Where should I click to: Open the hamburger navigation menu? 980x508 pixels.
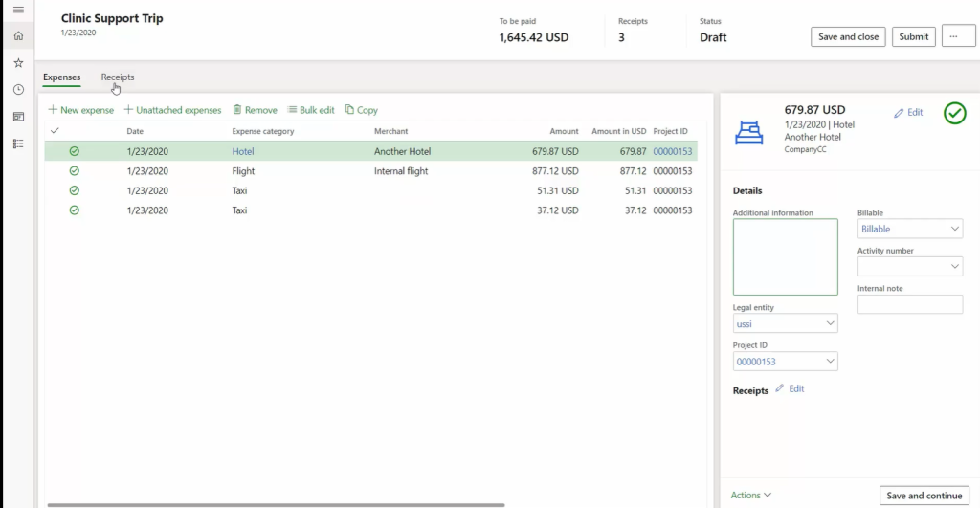(17, 10)
